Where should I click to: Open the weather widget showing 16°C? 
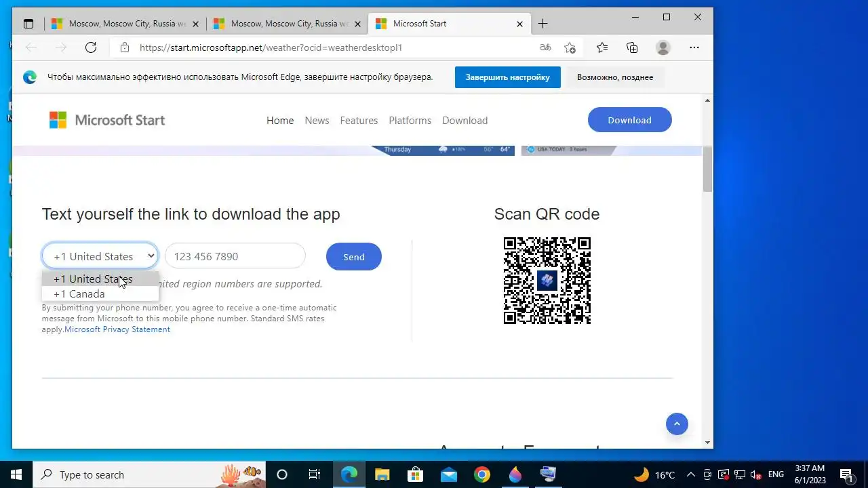pyautogui.click(x=654, y=474)
